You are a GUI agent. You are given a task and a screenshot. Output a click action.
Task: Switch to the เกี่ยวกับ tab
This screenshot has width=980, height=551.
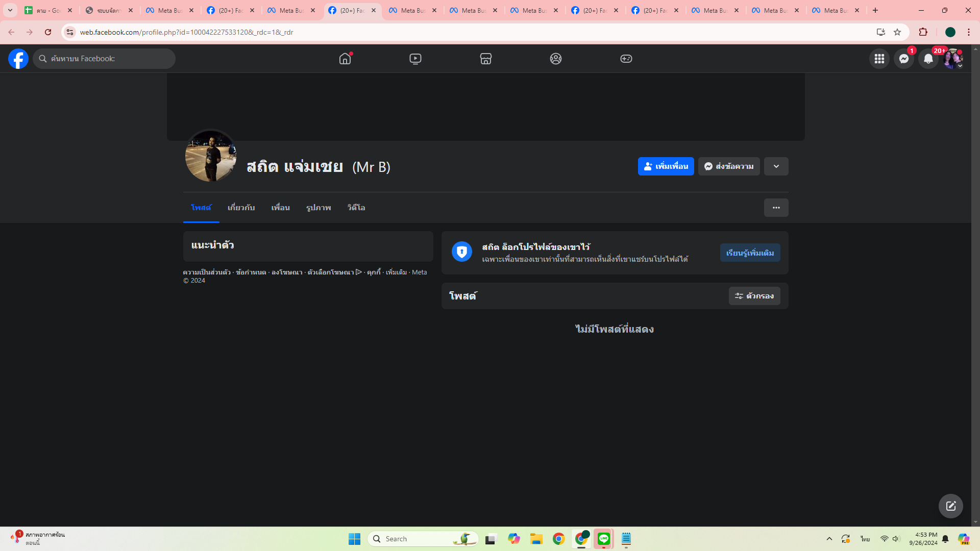click(x=241, y=208)
